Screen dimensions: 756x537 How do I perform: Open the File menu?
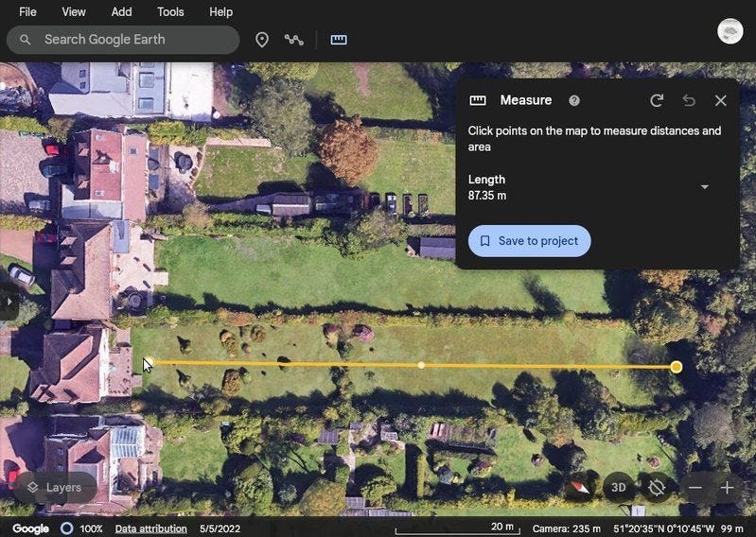27,12
